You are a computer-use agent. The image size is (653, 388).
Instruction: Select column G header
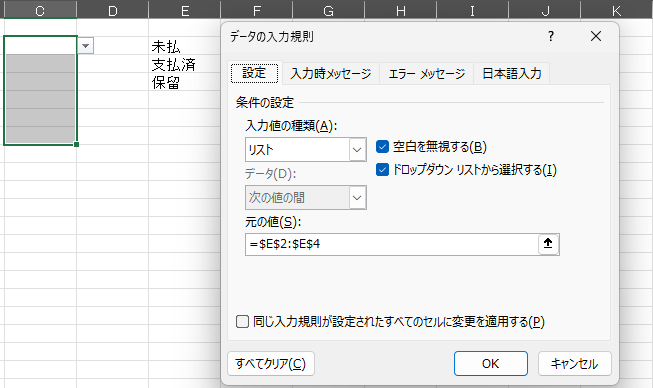329,10
